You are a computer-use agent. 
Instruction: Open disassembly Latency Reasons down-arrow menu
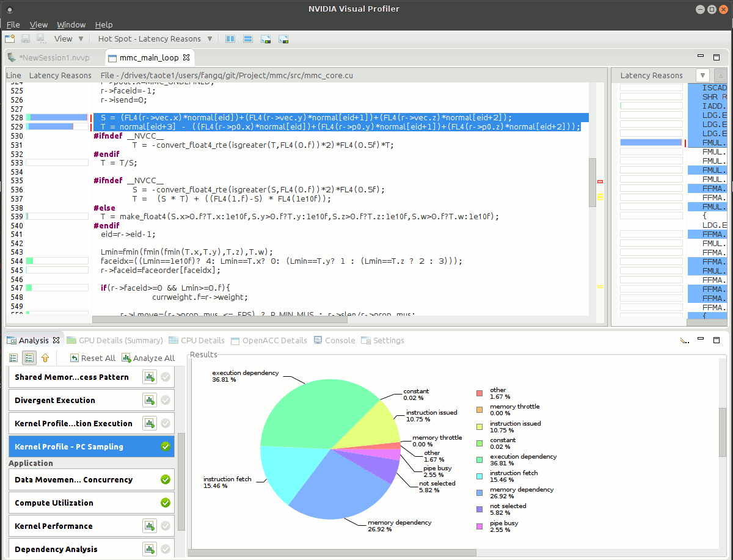[x=703, y=75]
